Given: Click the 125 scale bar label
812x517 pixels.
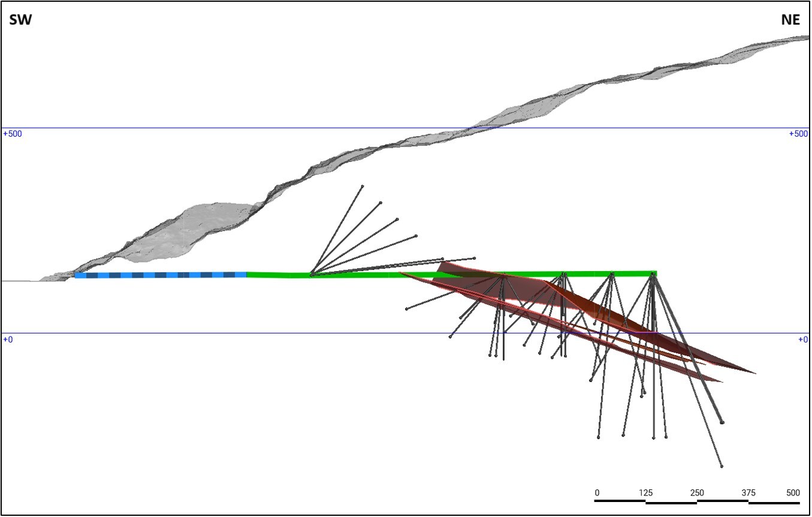Looking at the screenshot, I should pos(645,492).
